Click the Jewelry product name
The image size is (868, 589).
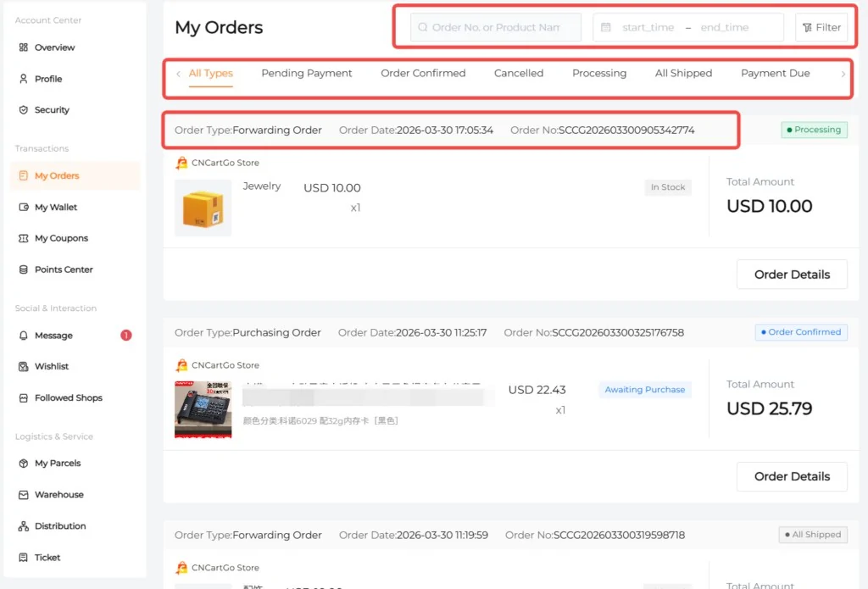(262, 186)
